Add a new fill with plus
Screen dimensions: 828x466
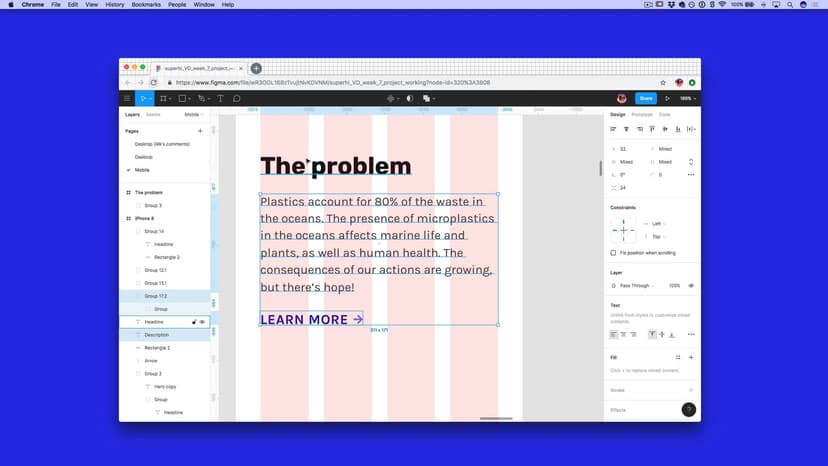pyautogui.click(x=690, y=357)
